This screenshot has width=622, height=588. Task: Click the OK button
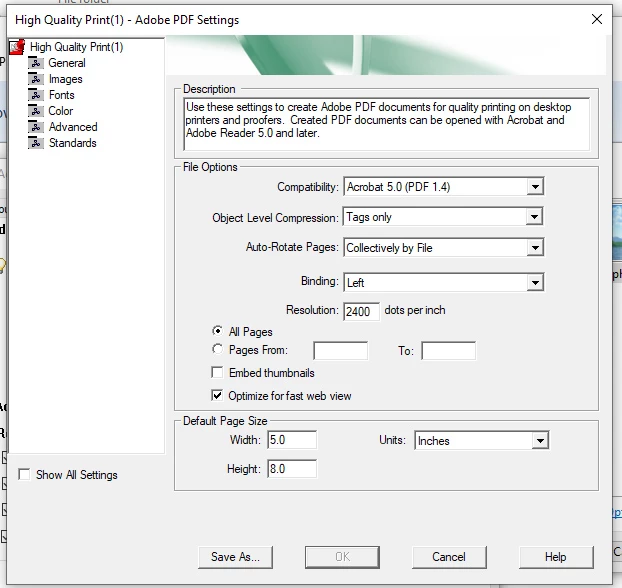click(342, 557)
